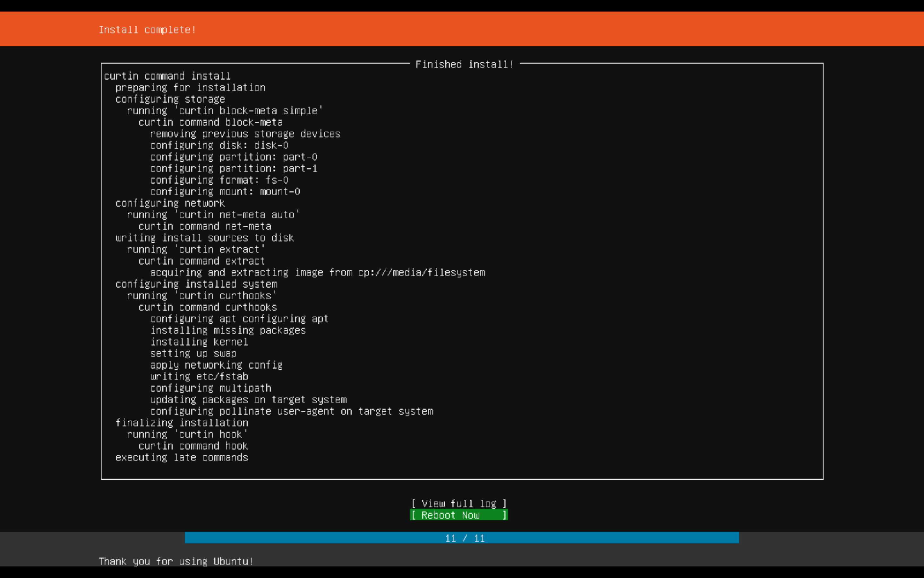
Task: Click 'configuring multipath' log line
Action: (x=210, y=388)
